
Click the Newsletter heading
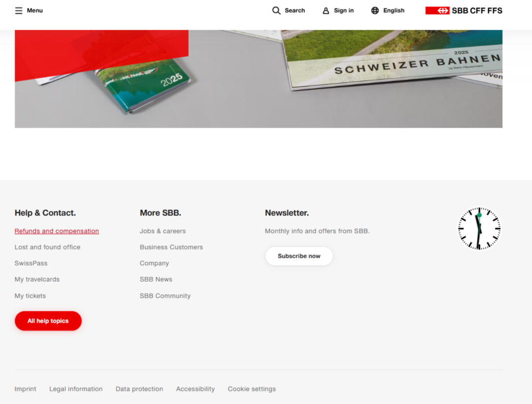(x=287, y=212)
